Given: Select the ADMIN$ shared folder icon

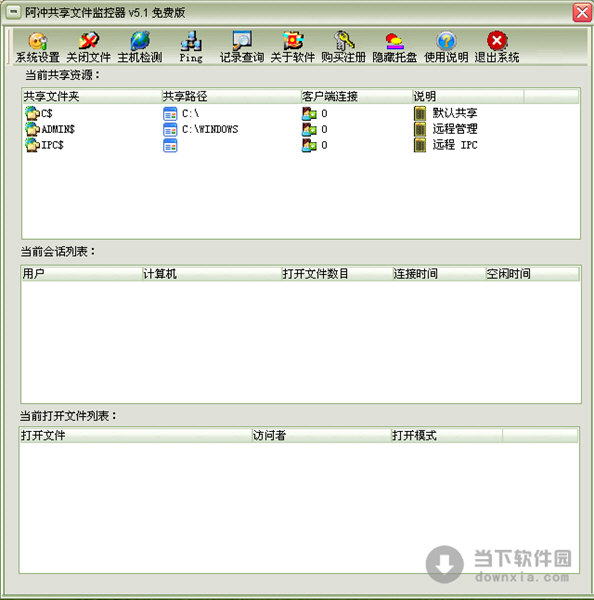Looking at the screenshot, I should point(33,129).
